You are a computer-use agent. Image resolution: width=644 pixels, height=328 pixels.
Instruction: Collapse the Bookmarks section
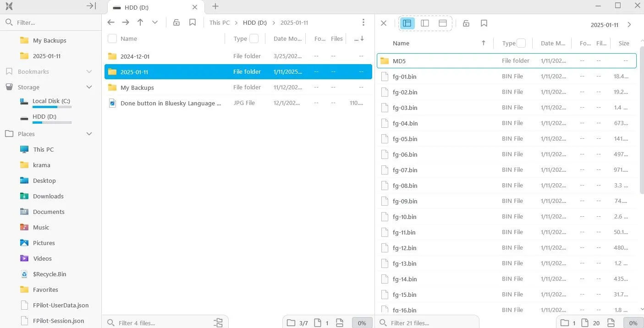point(89,72)
